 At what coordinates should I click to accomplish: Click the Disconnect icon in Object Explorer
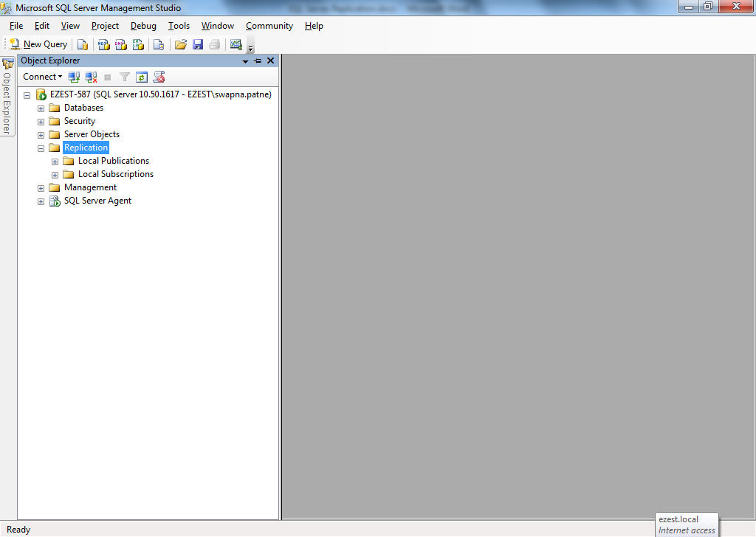click(x=91, y=77)
